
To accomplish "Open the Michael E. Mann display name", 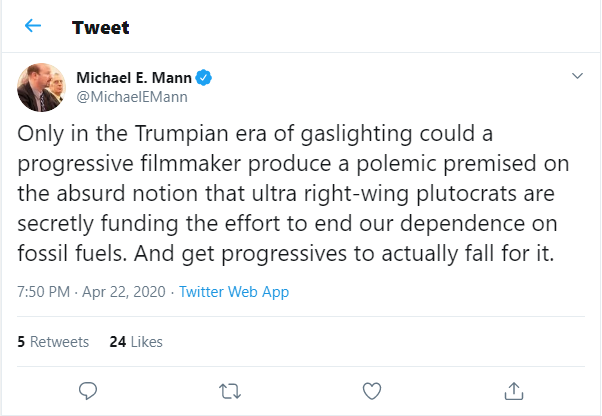I will [133, 78].
